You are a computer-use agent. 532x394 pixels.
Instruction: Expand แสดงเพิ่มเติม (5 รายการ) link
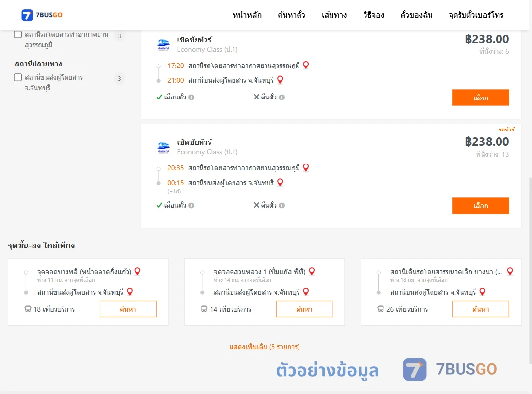point(265,347)
